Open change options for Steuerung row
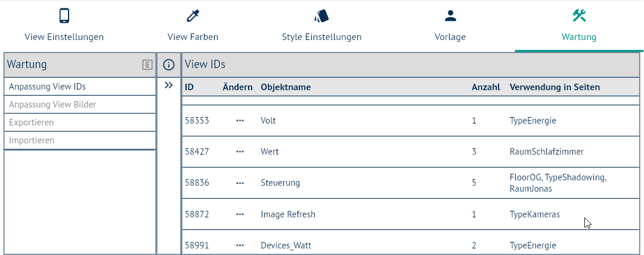The height and width of the screenshot is (255, 644). pos(240,183)
